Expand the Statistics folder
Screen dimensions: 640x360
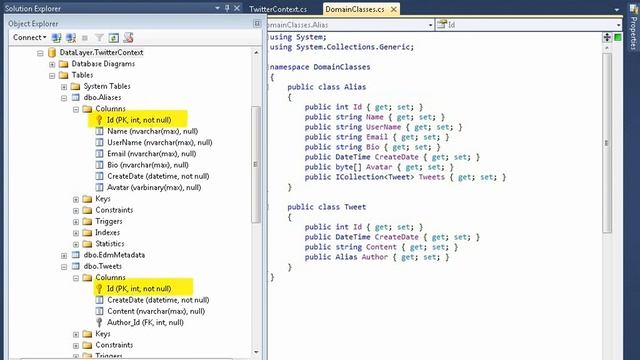click(x=76, y=244)
